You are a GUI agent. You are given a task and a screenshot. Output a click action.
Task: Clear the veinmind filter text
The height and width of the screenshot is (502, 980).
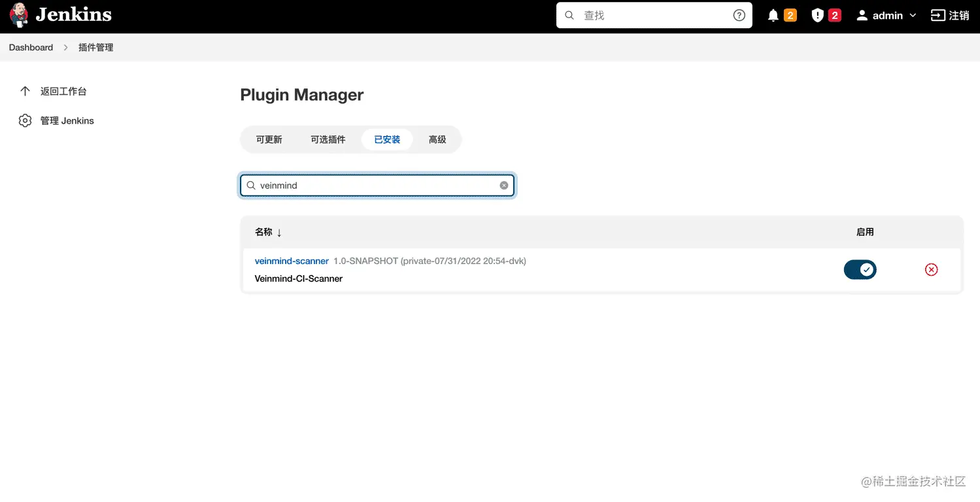(504, 185)
